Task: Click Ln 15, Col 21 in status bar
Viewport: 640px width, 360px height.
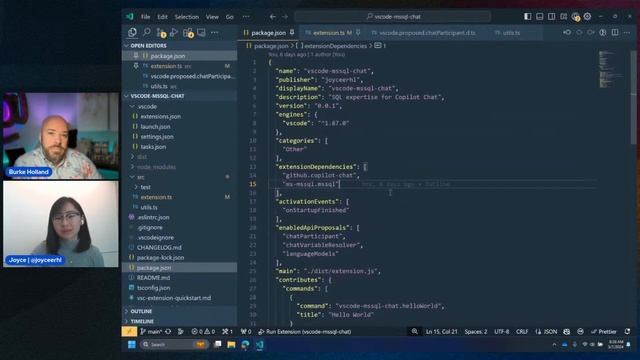Action: pos(442,331)
